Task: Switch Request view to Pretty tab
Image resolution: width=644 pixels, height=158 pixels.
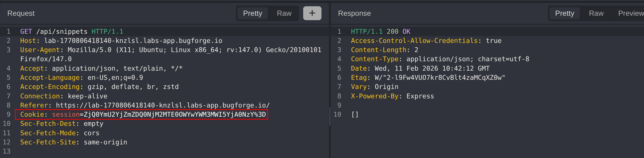Action: (252, 13)
